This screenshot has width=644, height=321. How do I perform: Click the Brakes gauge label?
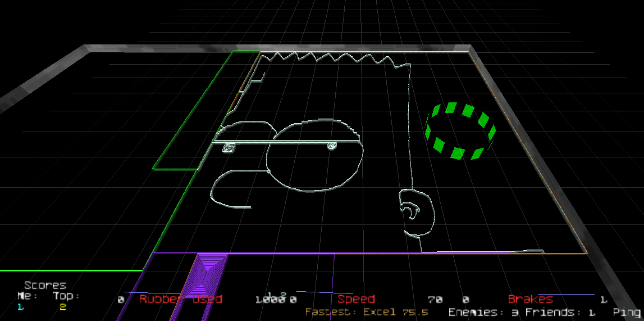[x=530, y=299]
